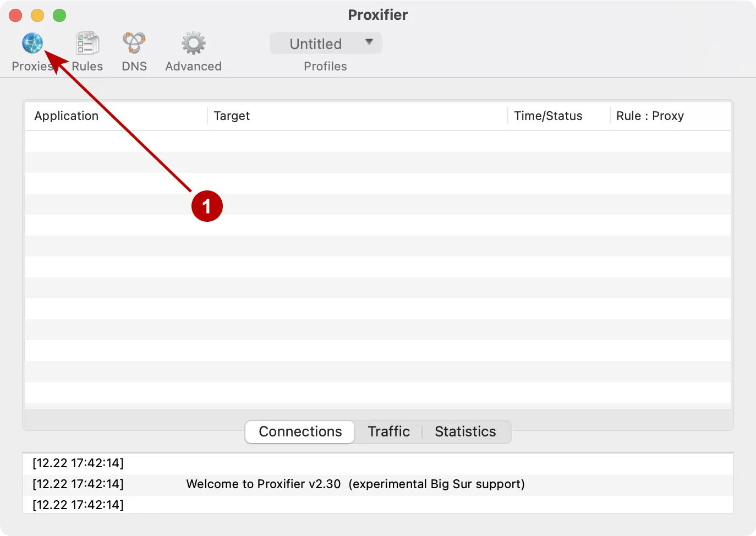Open the Rules settings

tap(86, 51)
